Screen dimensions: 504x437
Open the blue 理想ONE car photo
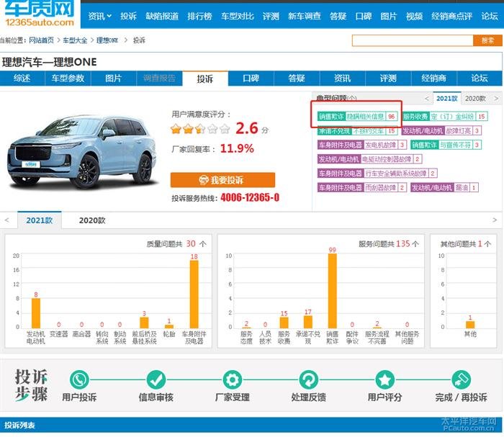tap(82, 152)
